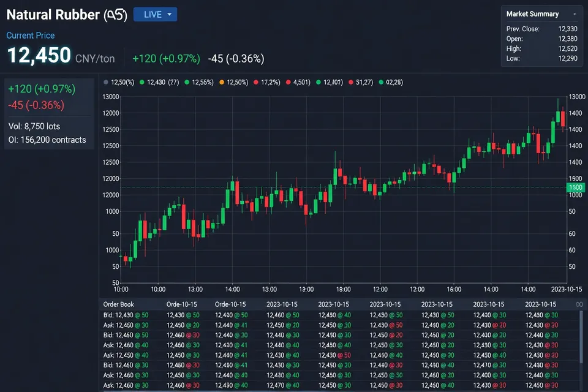Click the 12,470 @ 30 order cell

[x=489, y=365]
